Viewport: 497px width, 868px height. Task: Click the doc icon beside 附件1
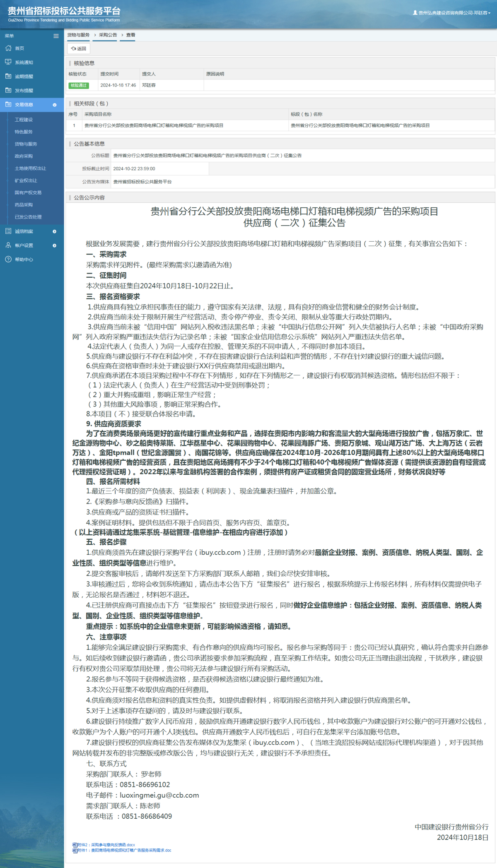click(x=75, y=851)
